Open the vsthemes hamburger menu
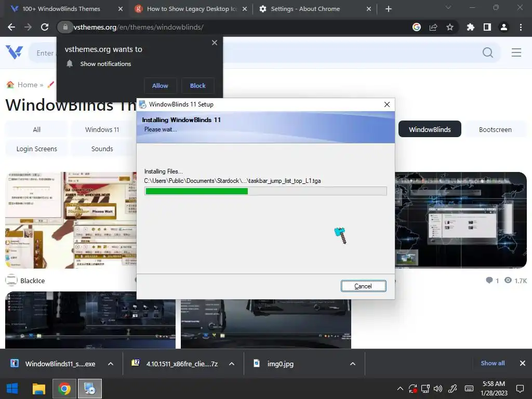The image size is (532, 399). pos(516,52)
